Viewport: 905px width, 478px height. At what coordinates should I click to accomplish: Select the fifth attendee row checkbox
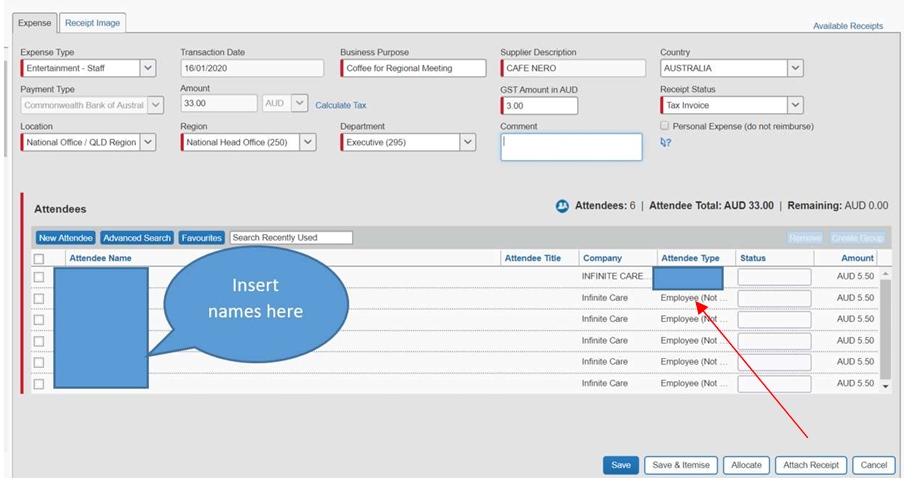point(39,363)
